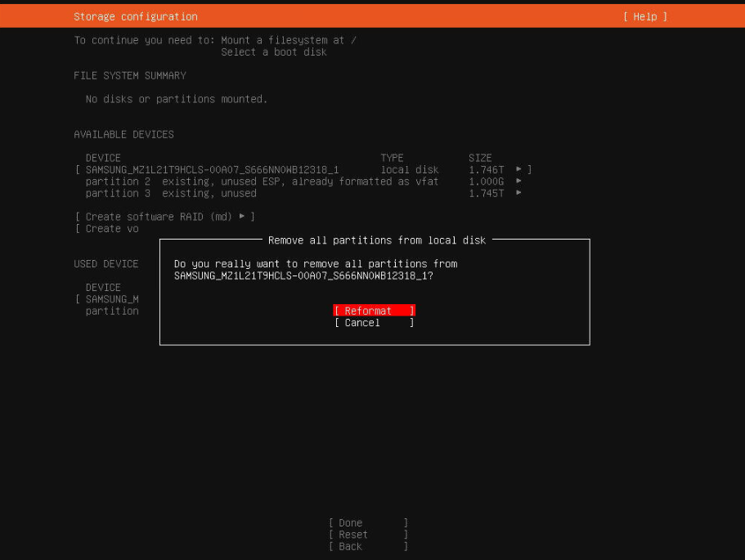This screenshot has width=745, height=560.
Task: Open the Help menu in header
Action: 644,16
